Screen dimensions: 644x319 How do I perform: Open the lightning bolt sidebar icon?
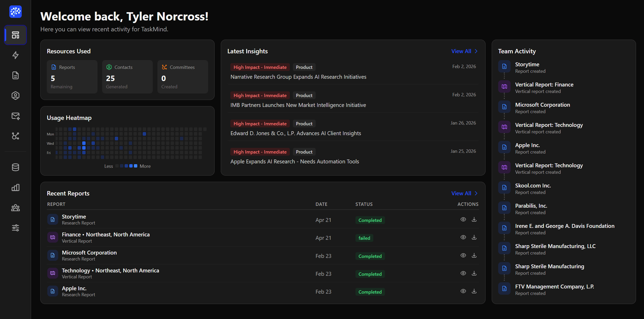coord(16,55)
